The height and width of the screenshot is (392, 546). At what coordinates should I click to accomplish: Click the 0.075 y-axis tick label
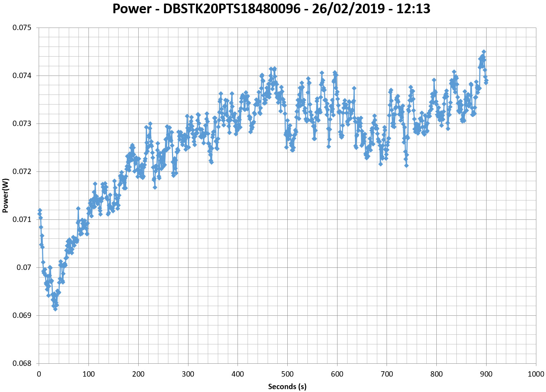[22, 28]
